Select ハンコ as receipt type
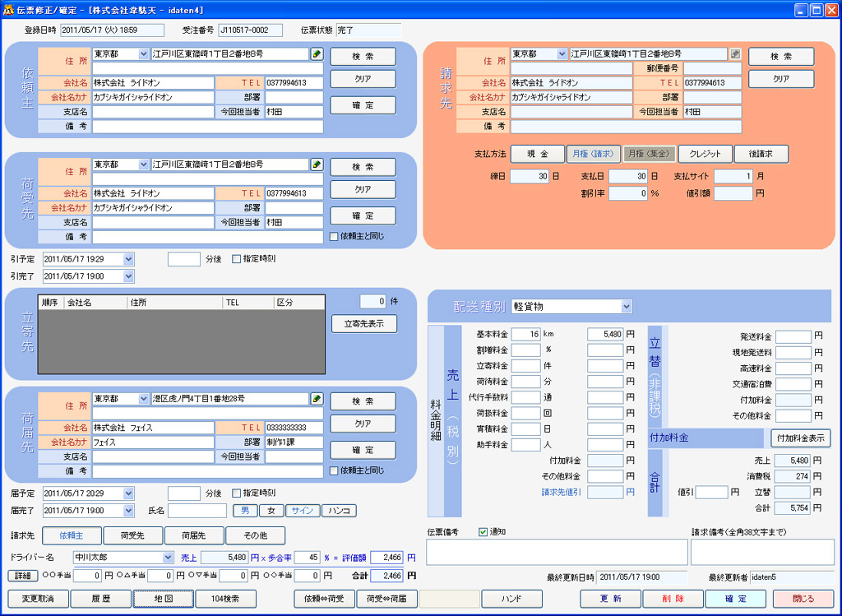Viewport: 842px width, 616px height. point(339,511)
